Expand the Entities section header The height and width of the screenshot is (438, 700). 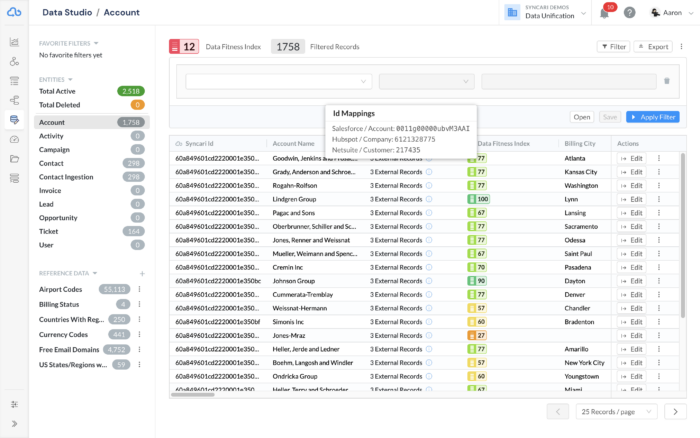pos(55,79)
